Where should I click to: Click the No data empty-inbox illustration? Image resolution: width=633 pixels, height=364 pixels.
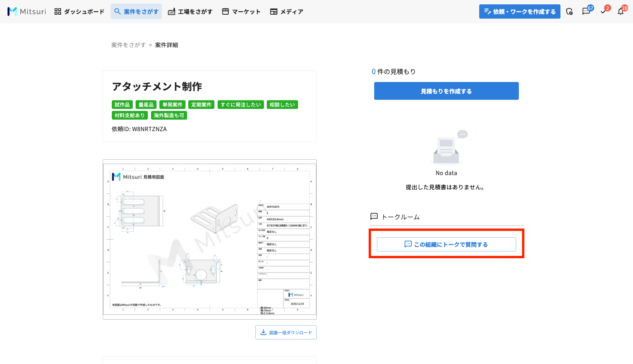tap(449, 147)
